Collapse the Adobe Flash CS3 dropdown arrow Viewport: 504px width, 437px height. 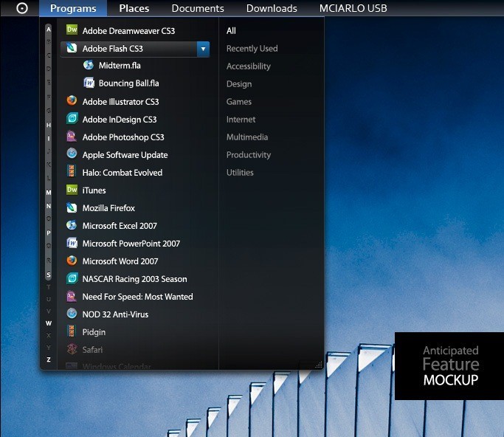click(203, 49)
